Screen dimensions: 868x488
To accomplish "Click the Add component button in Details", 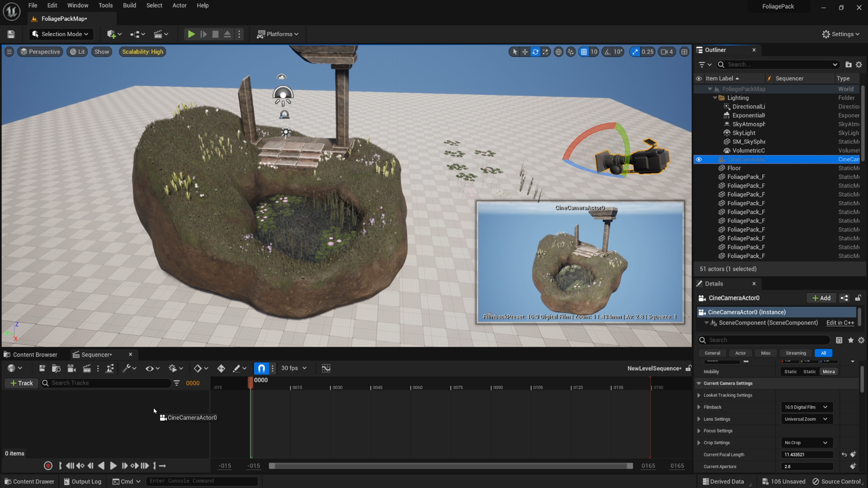I will [x=821, y=298].
